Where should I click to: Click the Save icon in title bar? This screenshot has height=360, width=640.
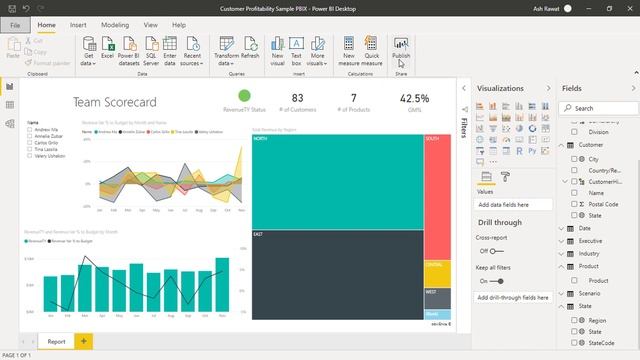pyautogui.click(x=12, y=8)
